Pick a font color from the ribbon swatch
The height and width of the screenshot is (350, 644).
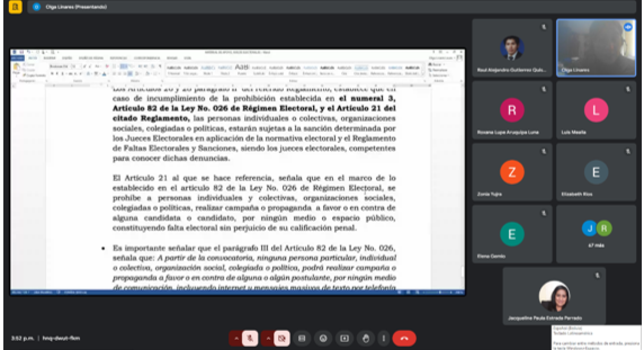103,73
